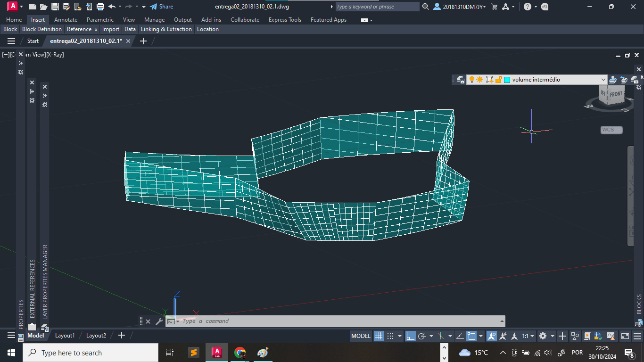The image size is (644, 362).
Task: Add a new layout with plus
Action: tap(122, 336)
